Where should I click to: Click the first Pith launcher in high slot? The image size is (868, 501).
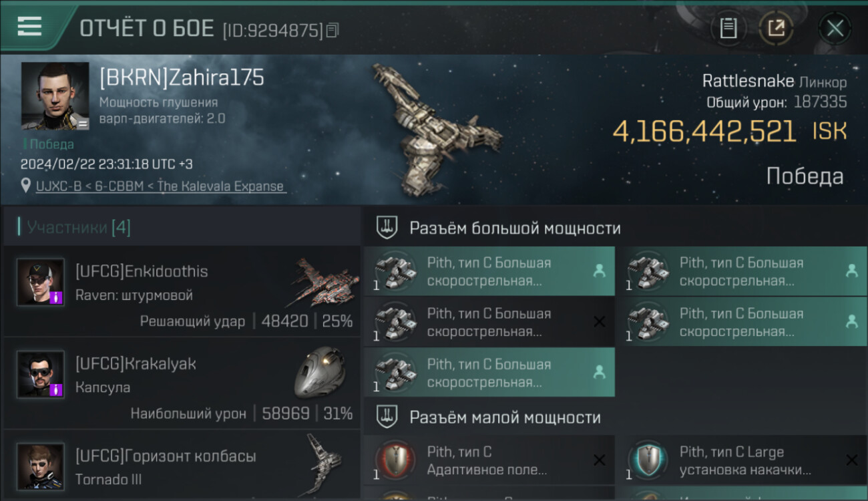click(489, 271)
